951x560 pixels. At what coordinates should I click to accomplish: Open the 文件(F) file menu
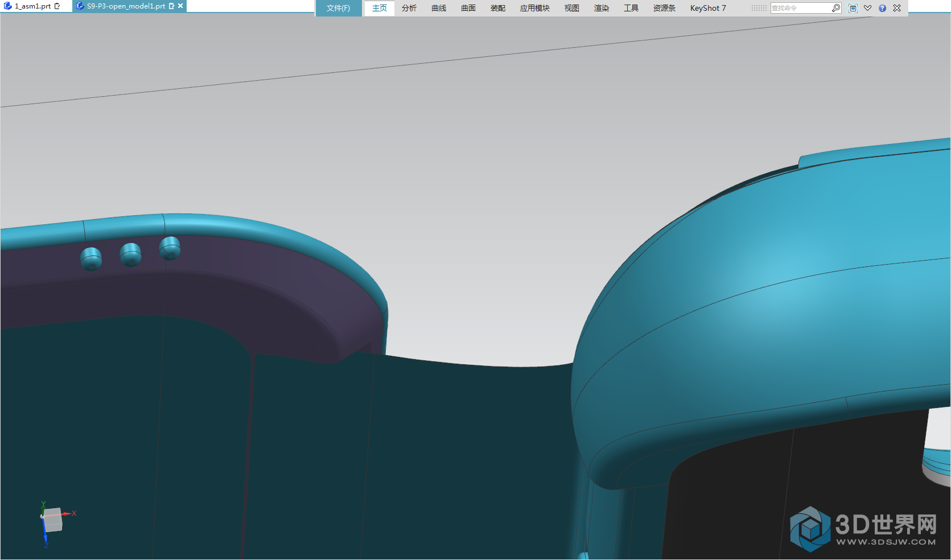338,8
